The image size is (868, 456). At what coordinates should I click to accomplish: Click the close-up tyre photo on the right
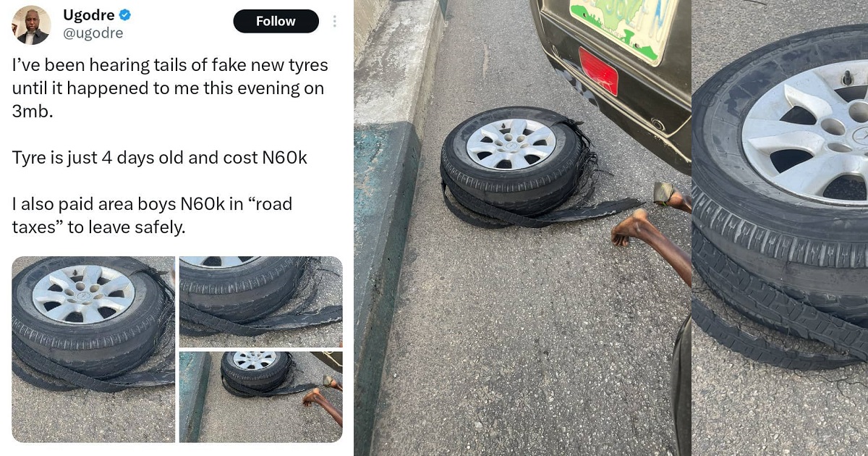pyautogui.click(x=780, y=228)
